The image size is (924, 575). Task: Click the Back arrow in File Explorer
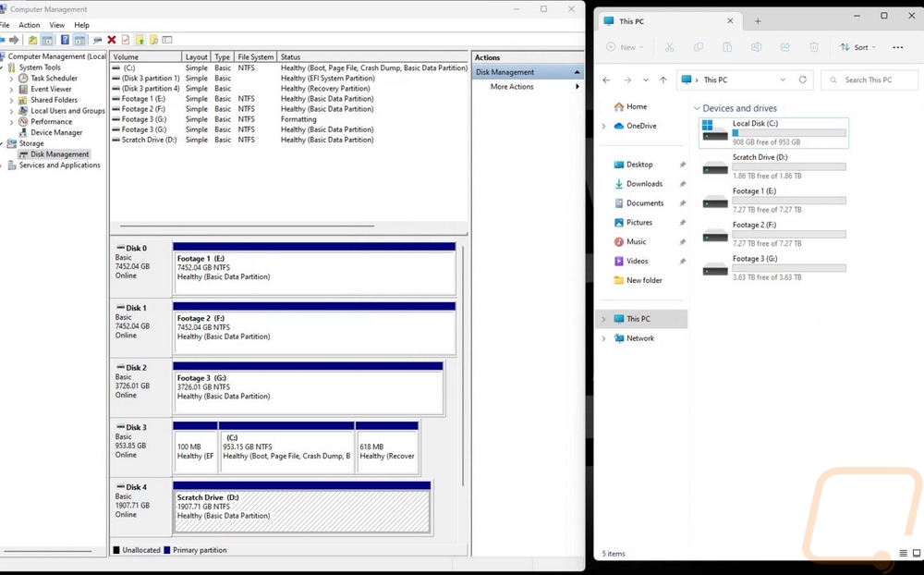[x=606, y=80]
